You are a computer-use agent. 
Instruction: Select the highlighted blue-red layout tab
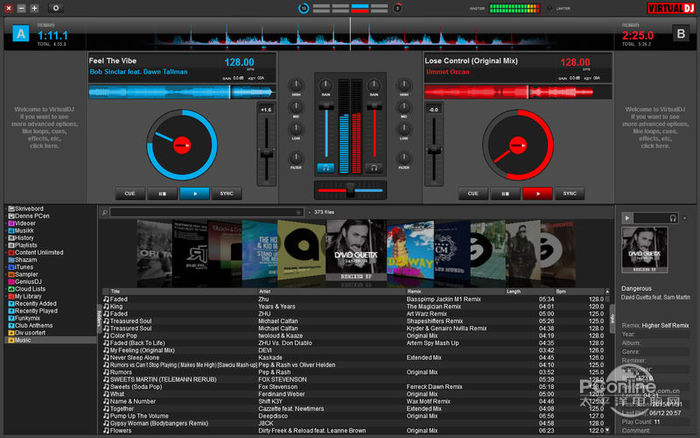tap(360, 8)
